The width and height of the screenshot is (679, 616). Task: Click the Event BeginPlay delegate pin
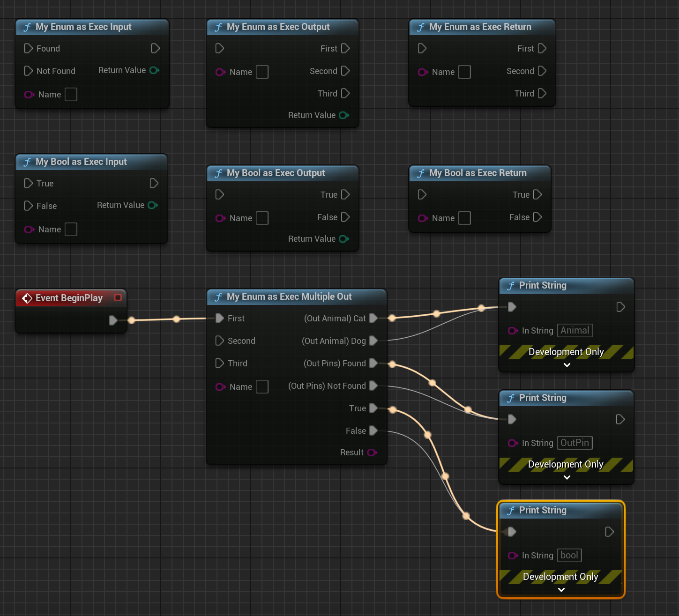tap(118, 297)
